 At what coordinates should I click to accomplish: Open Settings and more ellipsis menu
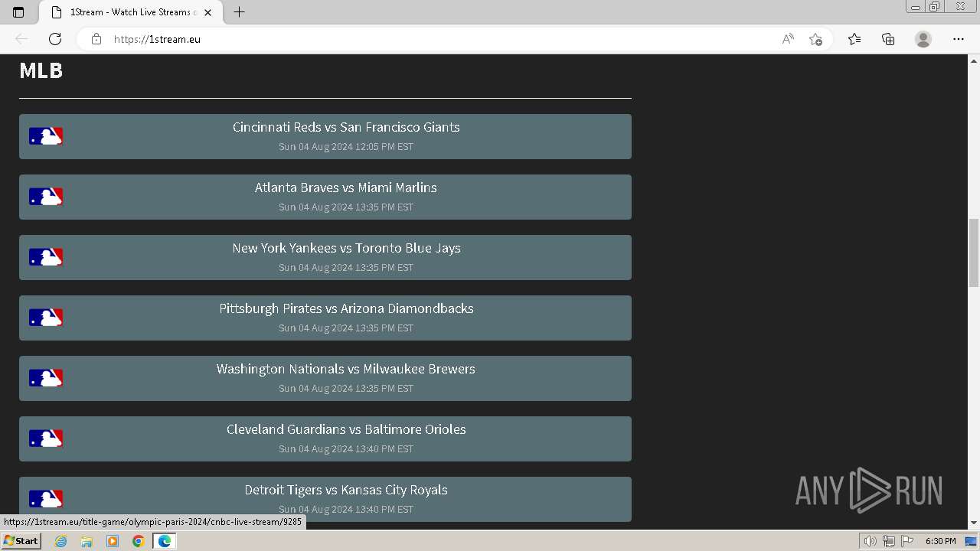(959, 39)
